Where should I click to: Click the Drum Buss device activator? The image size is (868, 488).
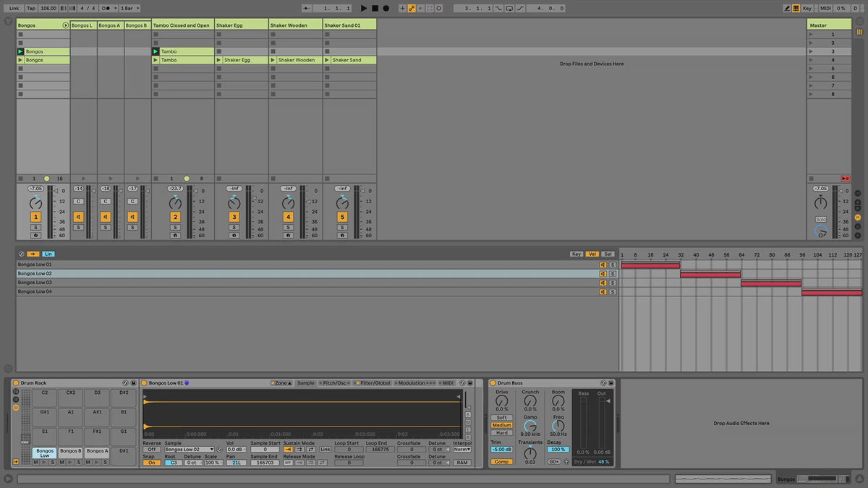(x=493, y=382)
